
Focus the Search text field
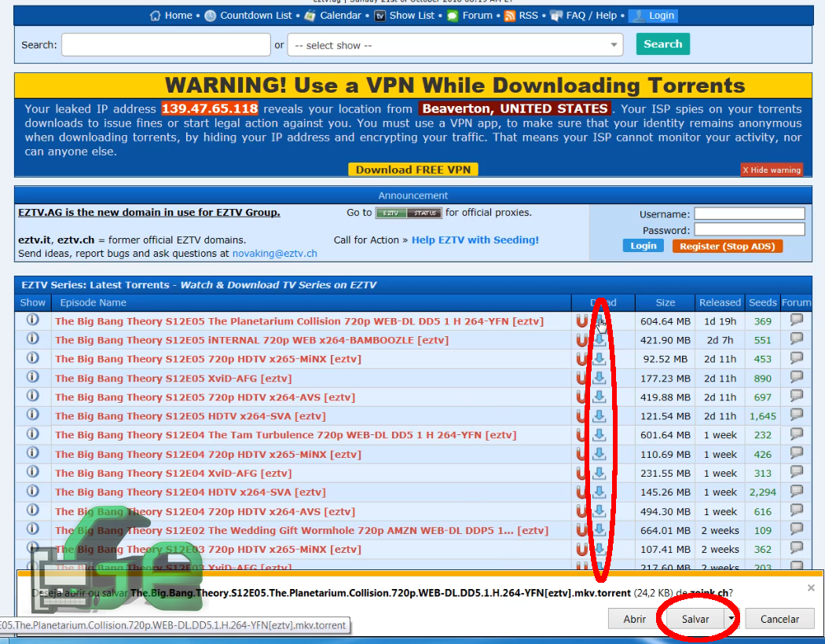pyautogui.click(x=166, y=45)
